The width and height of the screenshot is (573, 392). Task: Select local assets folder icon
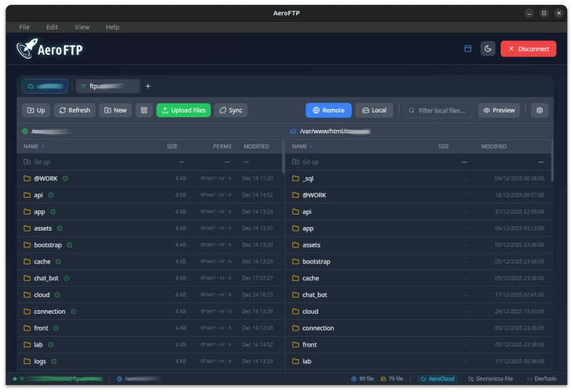[x=296, y=245]
